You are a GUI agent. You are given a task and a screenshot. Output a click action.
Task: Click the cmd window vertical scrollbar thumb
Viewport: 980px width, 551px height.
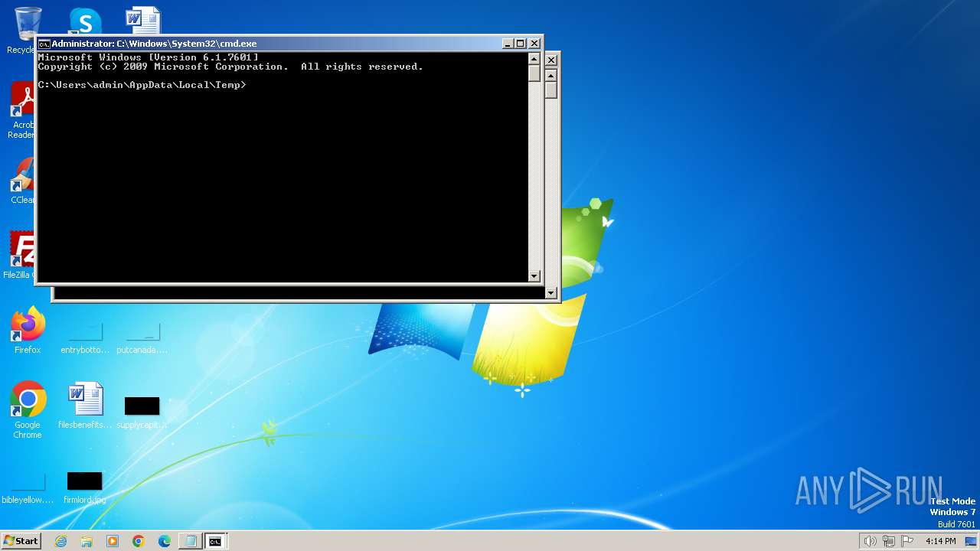click(534, 73)
